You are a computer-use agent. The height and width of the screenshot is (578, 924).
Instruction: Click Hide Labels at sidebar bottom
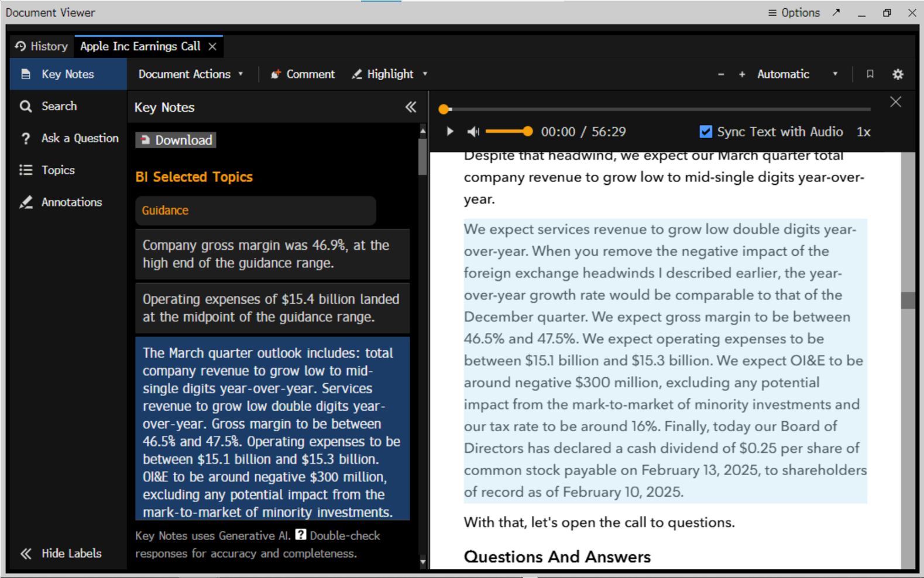(x=61, y=553)
